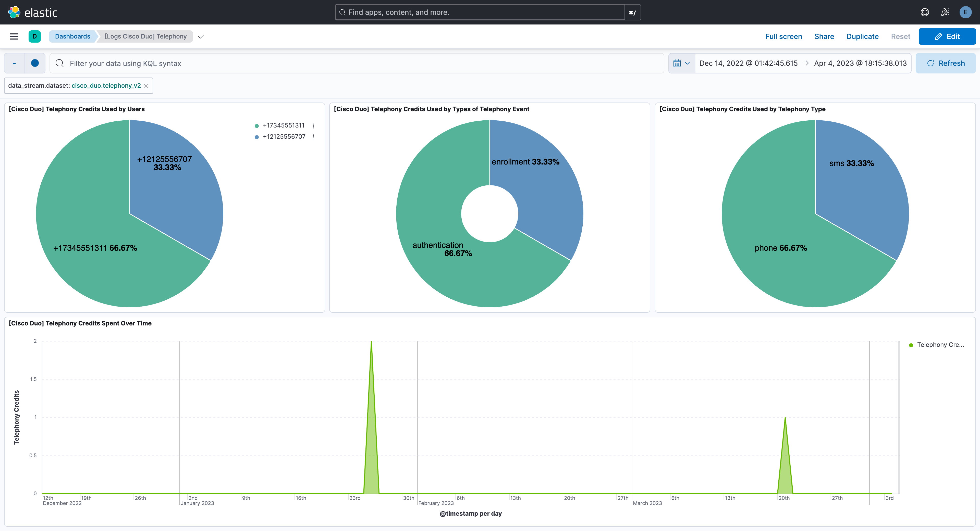Add a new filter with the plus icon
This screenshot has height=531, width=980.
35,63
